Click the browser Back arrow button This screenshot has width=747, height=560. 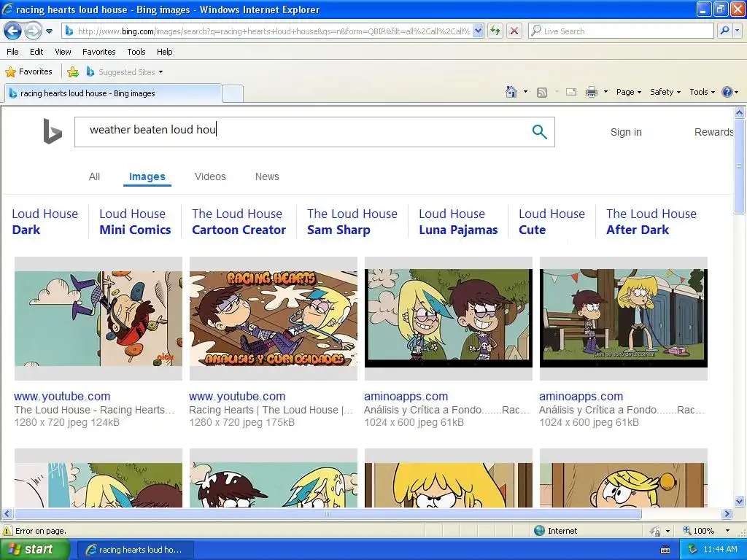click(12, 31)
